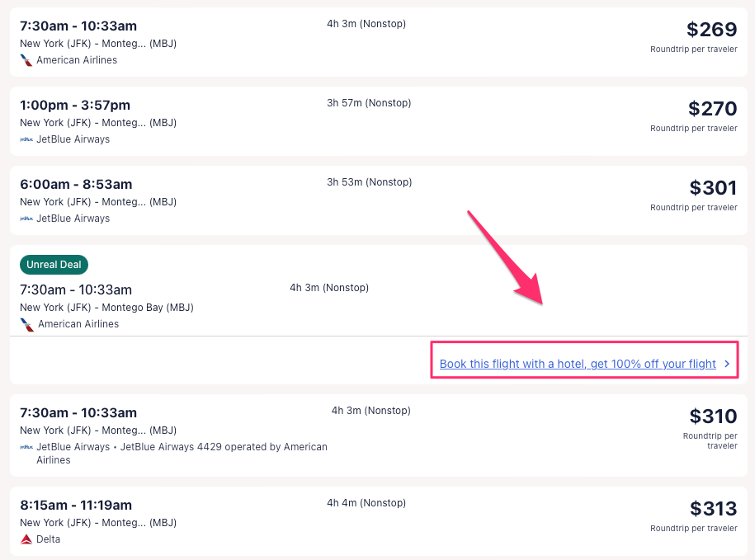The image size is (755, 560).
Task: Choose the $270 JetBlue flight price
Action: click(x=712, y=109)
